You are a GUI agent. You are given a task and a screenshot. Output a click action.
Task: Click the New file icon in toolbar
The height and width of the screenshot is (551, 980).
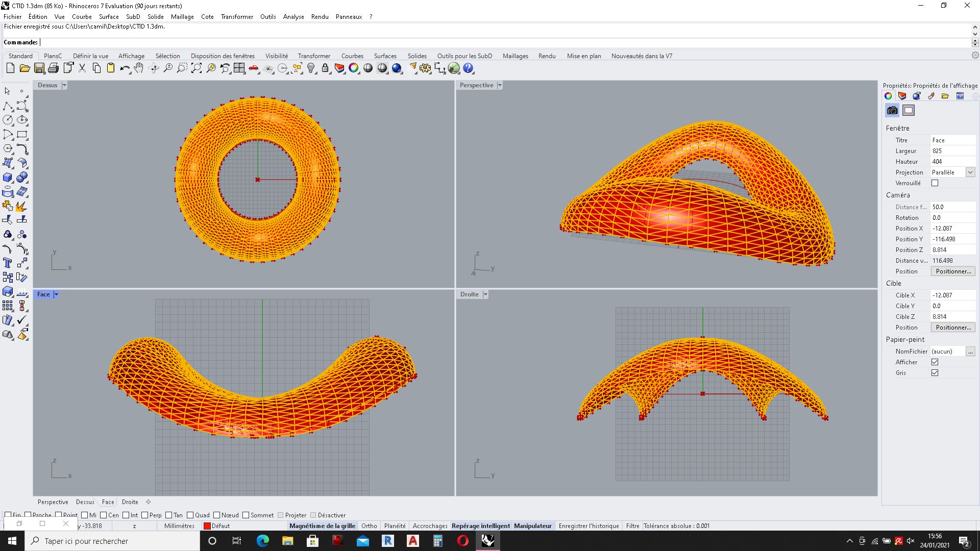10,68
